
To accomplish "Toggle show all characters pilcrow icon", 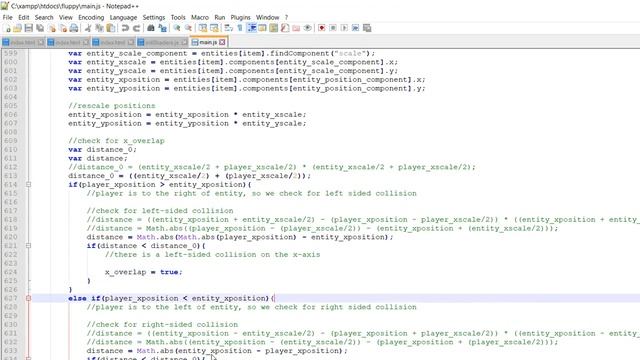I will click(240, 28).
